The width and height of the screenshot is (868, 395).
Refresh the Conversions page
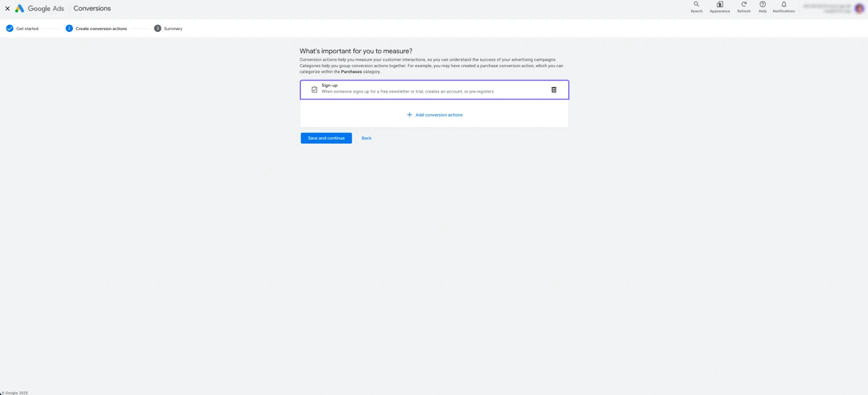pyautogui.click(x=744, y=7)
